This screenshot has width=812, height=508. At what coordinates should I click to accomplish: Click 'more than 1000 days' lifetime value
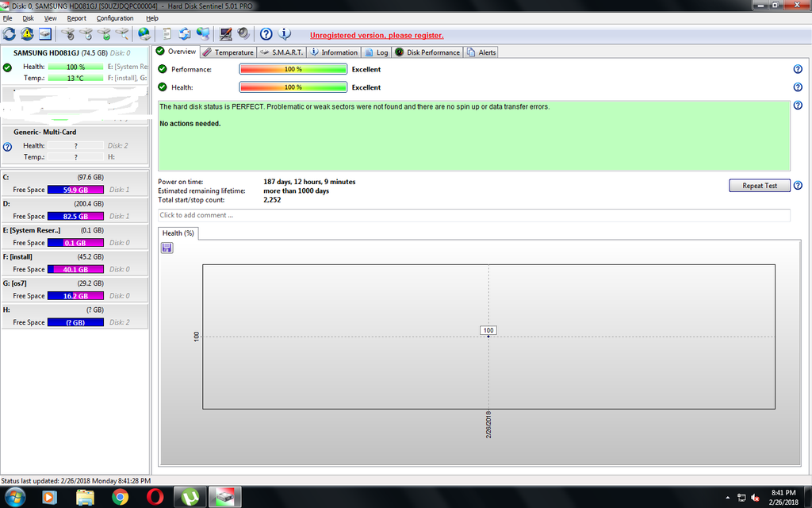(296, 190)
